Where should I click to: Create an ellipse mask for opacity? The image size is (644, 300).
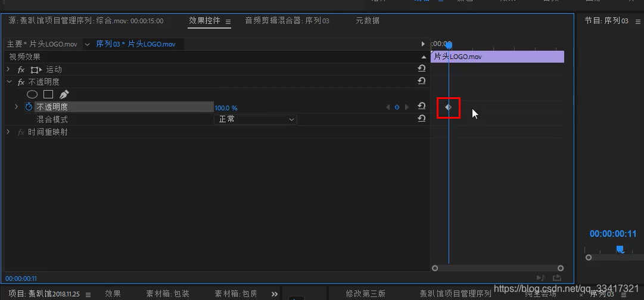32,94
